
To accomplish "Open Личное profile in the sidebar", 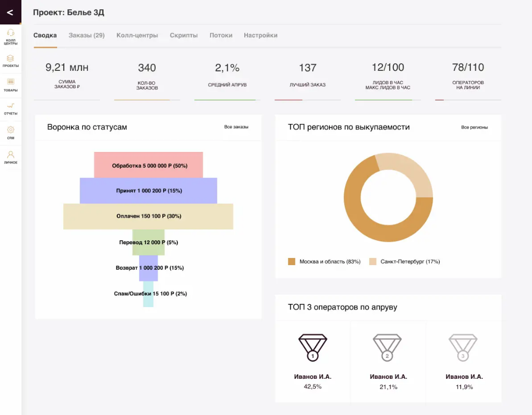I will [11, 158].
